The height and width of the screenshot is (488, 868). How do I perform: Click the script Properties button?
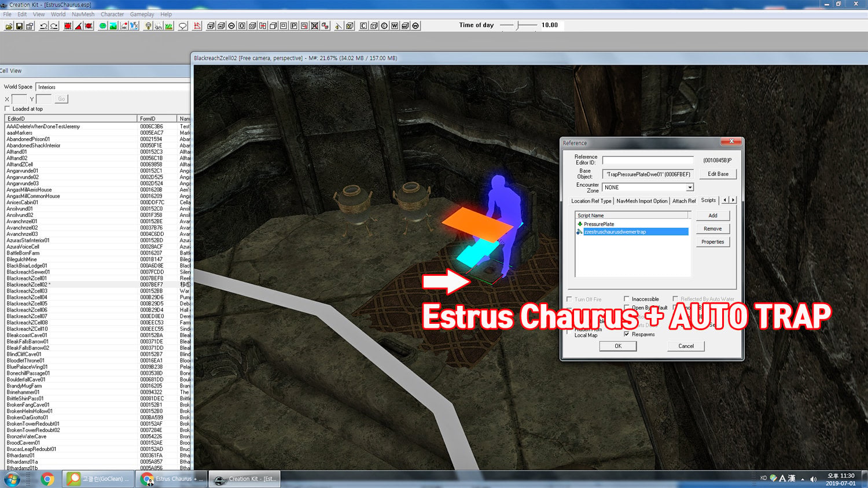click(712, 242)
